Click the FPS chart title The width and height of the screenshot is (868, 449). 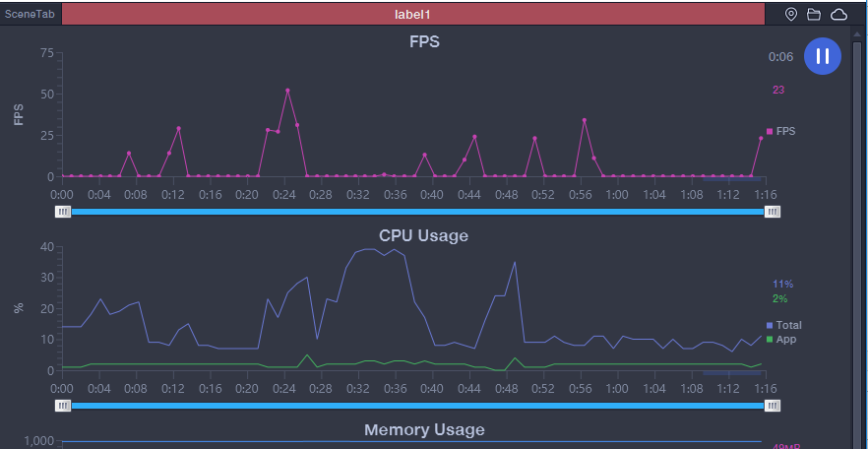(424, 42)
